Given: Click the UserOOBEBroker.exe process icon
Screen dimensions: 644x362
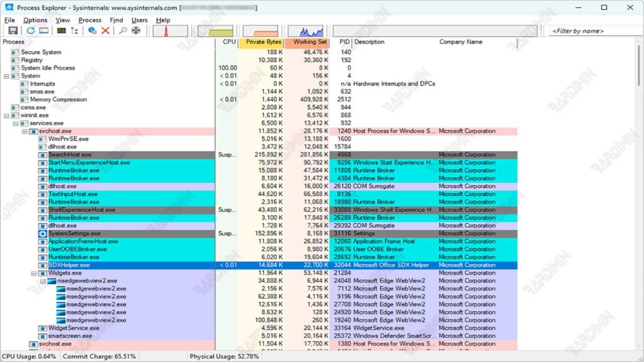Looking at the screenshot, I should [43, 250].
